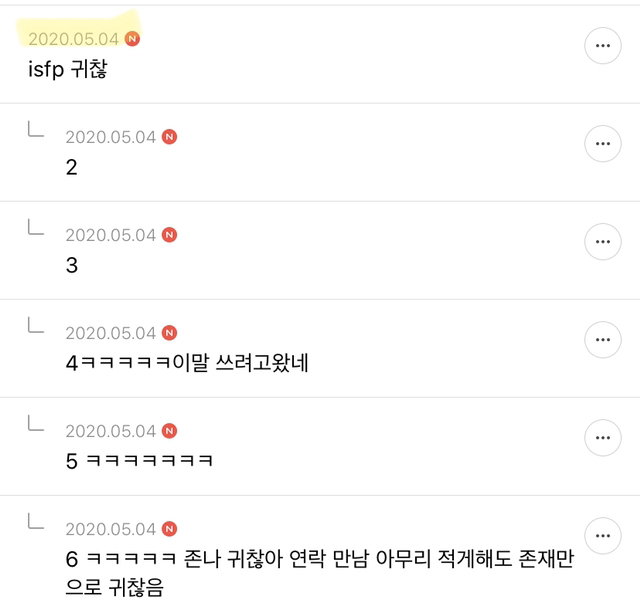Tap the three-dot button for reply "5 ㅋㅋㅋㅋㅋㅋㅋ"
640x616 pixels.
tap(602, 438)
